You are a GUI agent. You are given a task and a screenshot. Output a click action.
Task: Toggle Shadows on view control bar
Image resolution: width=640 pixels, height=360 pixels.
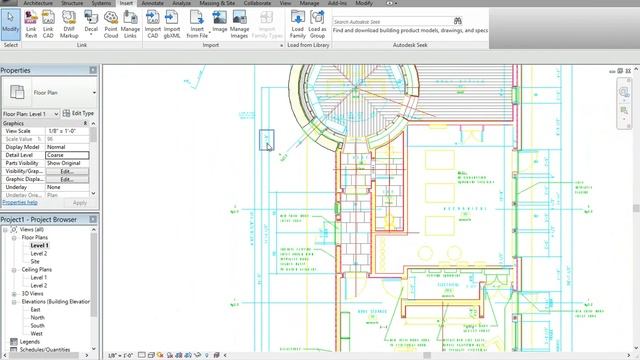tap(169, 356)
